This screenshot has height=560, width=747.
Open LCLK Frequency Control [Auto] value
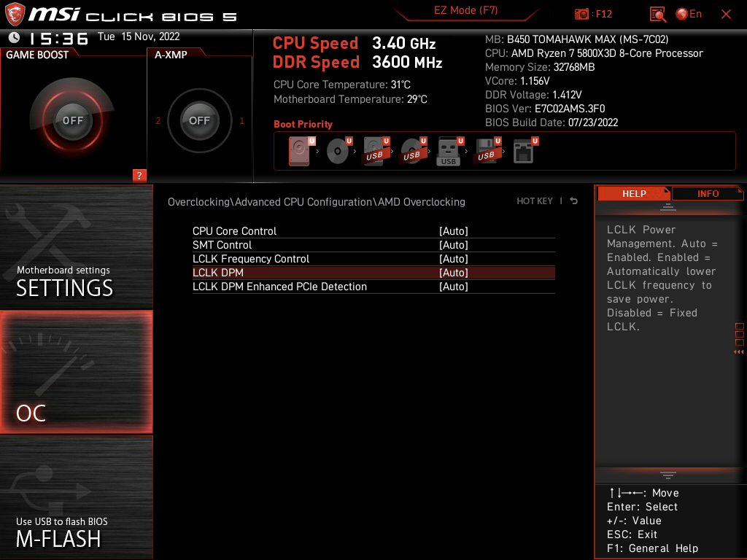click(x=454, y=259)
